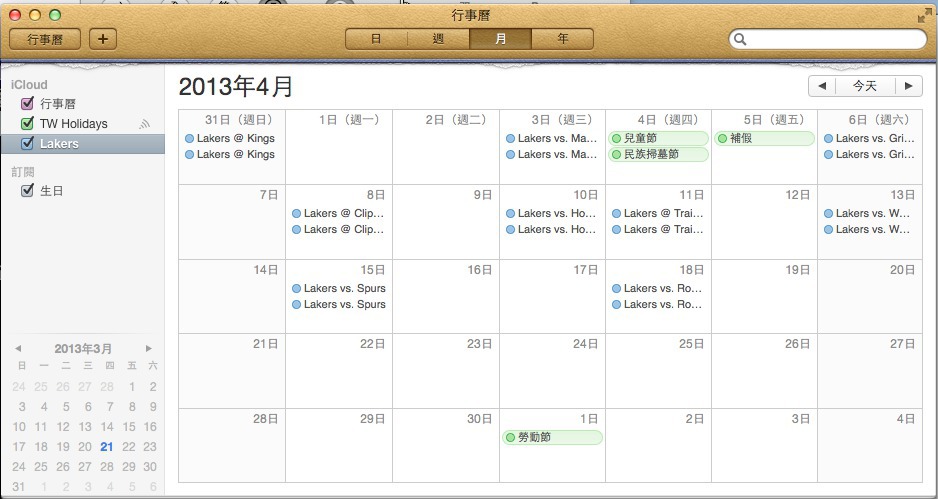Toggle the 行事曆 calendar checkbox
The width and height of the screenshot is (938, 499).
pyautogui.click(x=27, y=104)
